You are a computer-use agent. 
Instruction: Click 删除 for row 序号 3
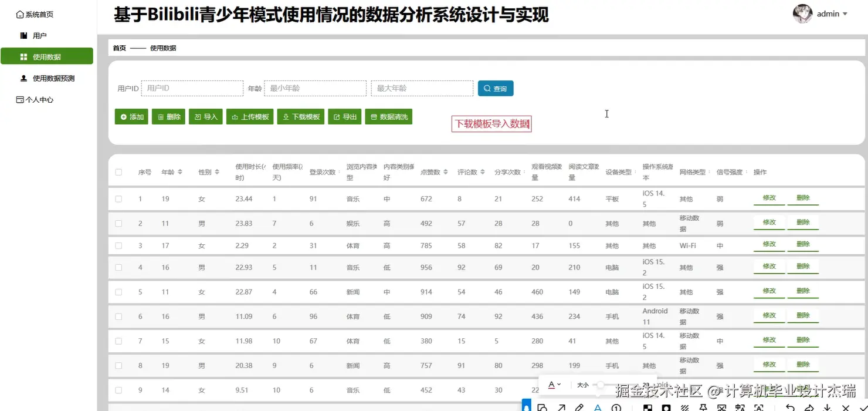803,244
